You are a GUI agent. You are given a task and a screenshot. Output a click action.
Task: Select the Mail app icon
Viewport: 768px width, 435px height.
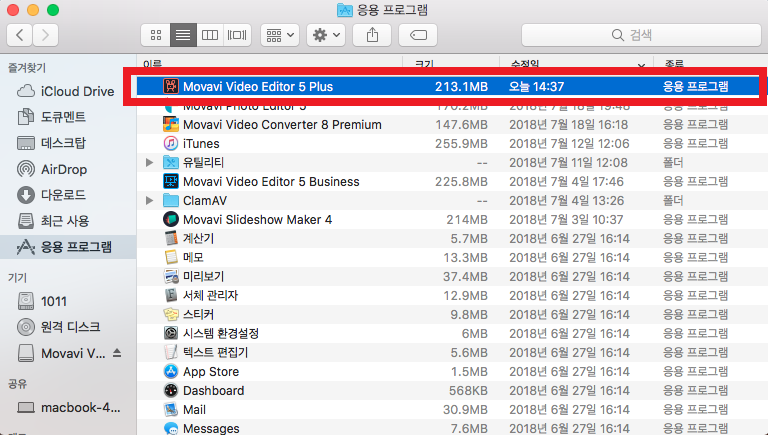click(x=170, y=410)
